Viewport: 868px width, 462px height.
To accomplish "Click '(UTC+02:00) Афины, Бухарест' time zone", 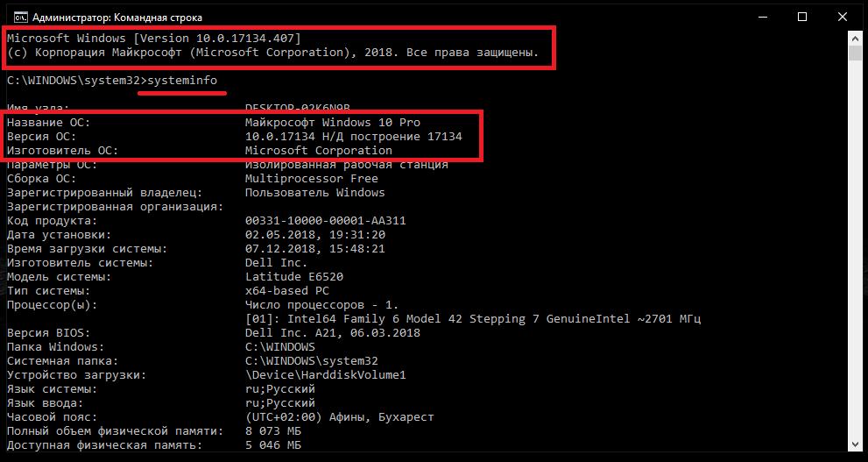I will point(339,417).
